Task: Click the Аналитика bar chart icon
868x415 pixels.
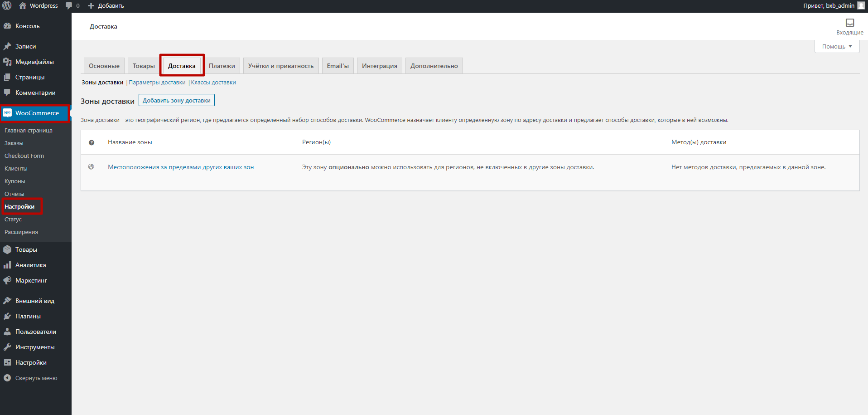Action: click(x=7, y=265)
